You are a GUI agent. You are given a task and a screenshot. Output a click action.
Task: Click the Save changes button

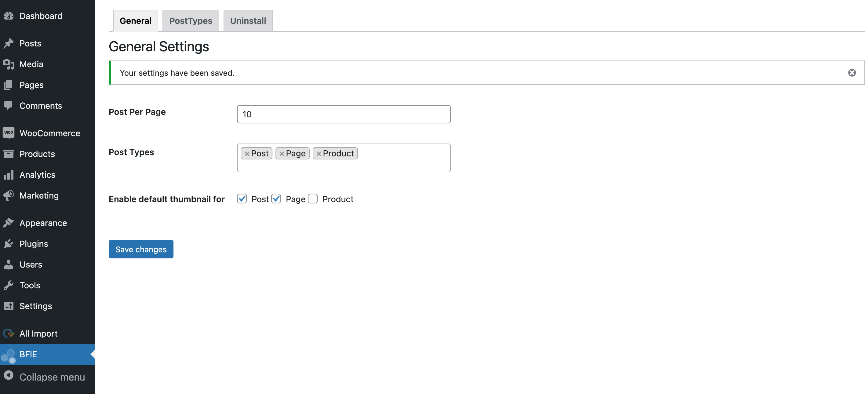click(140, 248)
